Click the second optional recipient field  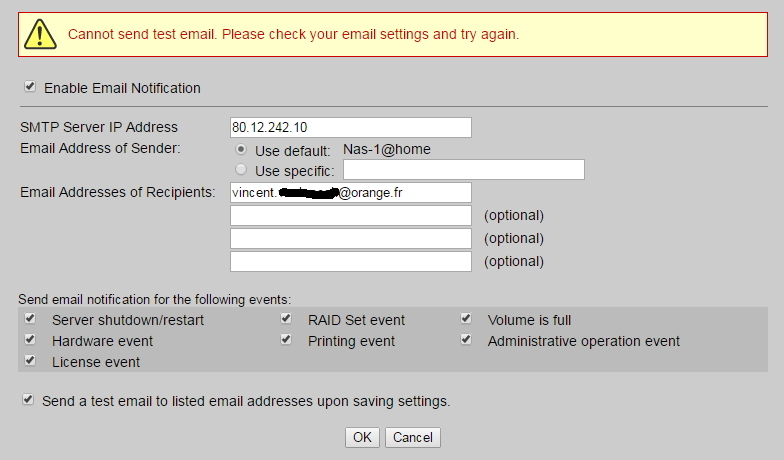coord(350,215)
